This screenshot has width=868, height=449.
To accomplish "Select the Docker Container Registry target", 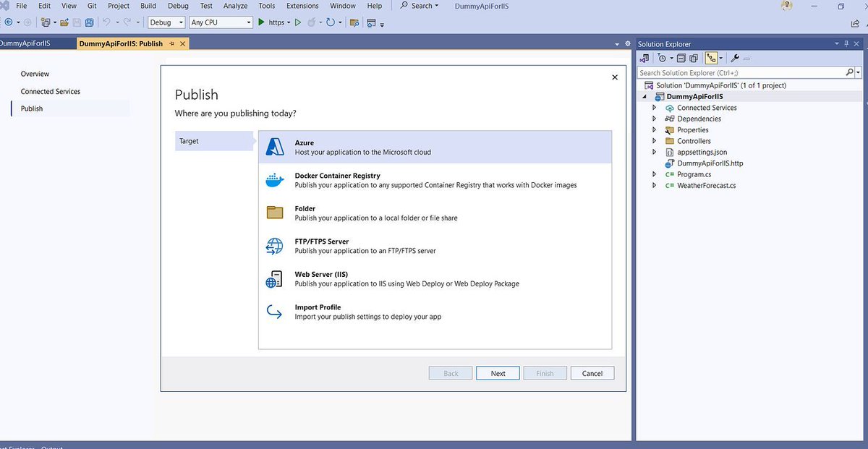I will [435, 181].
